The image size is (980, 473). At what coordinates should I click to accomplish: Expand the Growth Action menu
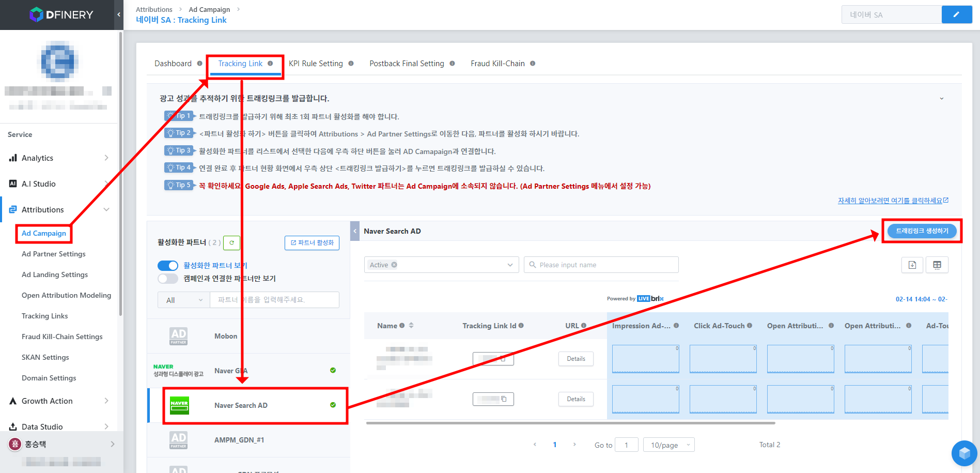(106, 401)
